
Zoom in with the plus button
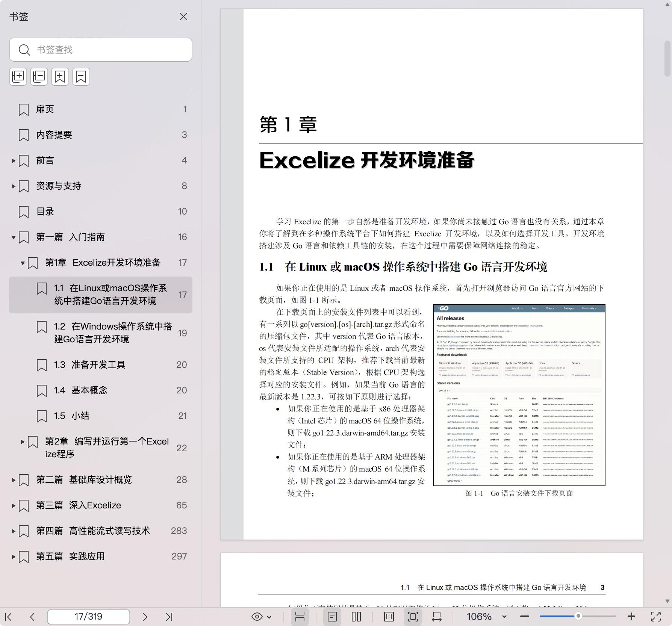(x=631, y=617)
